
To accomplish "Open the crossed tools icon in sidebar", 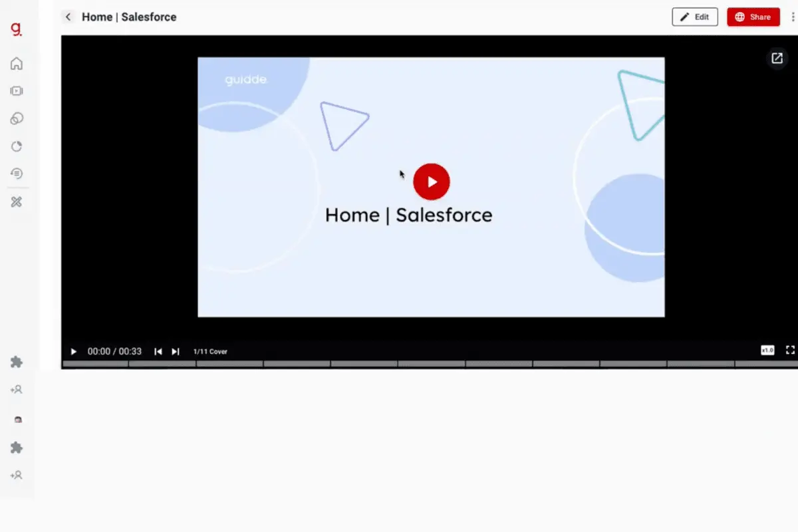I will [17, 201].
